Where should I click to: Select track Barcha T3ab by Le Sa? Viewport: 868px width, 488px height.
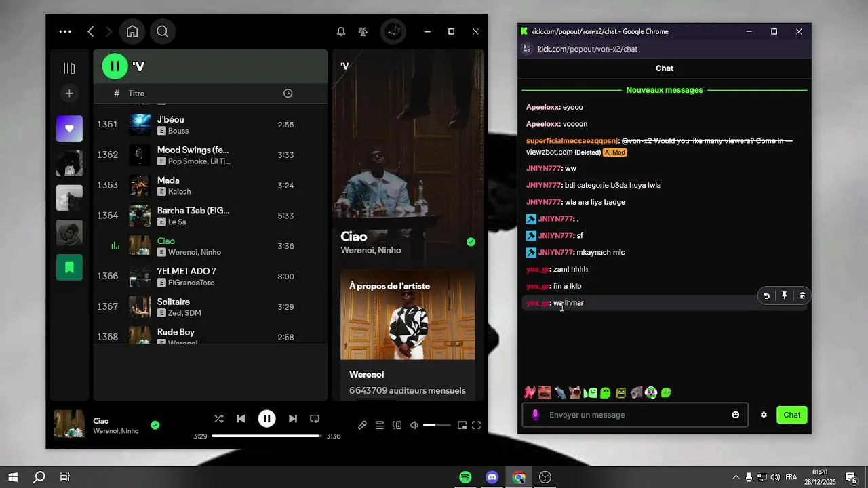tap(210, 216)
